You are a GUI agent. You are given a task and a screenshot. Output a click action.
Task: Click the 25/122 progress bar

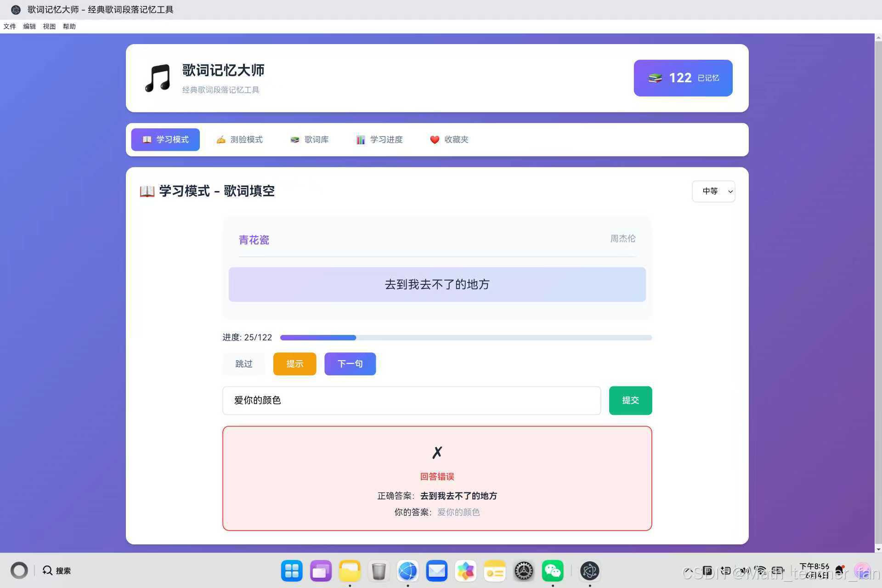pos(466,338)
